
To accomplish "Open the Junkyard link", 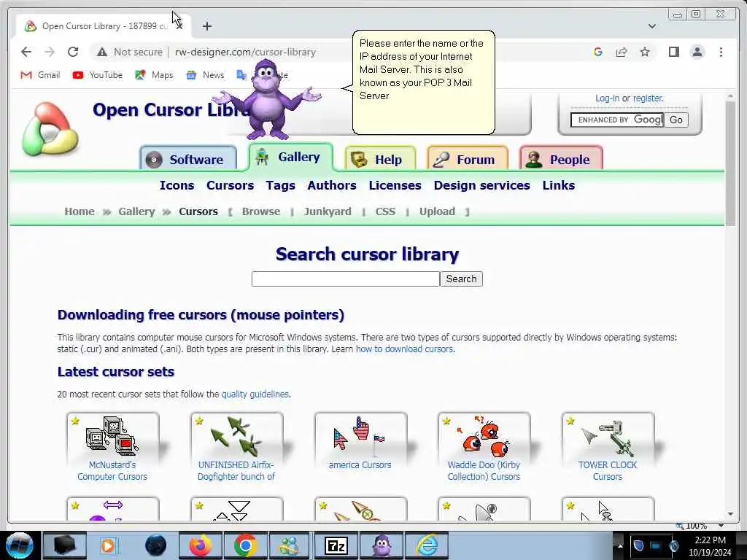I will pos(328,211).
